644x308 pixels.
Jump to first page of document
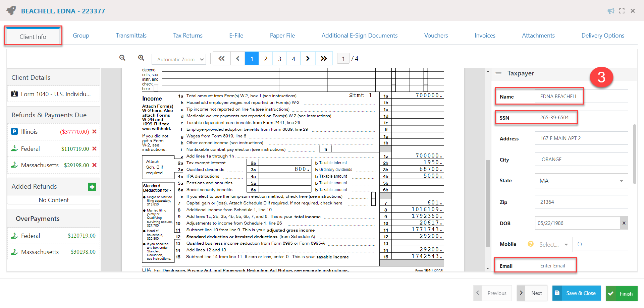coord(221,59)
